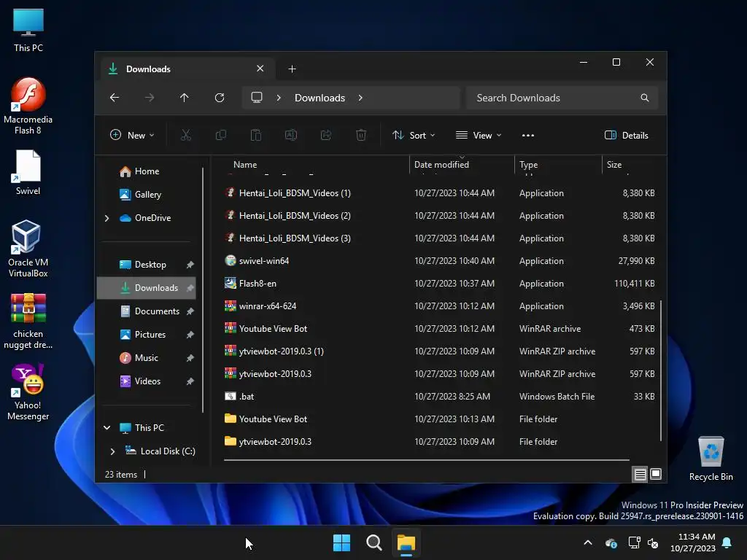
Task: Go to Home in sidebar
Action: (x=146, y=171)
